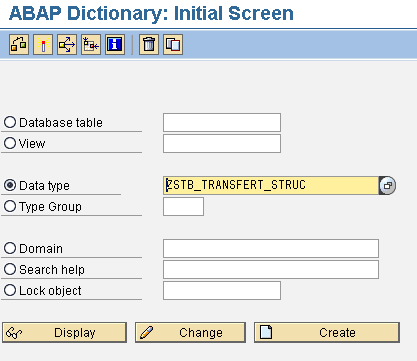The height and width of the screenshot is (361, 417).
Task: Click the Create button label
Action: (337, 333)
